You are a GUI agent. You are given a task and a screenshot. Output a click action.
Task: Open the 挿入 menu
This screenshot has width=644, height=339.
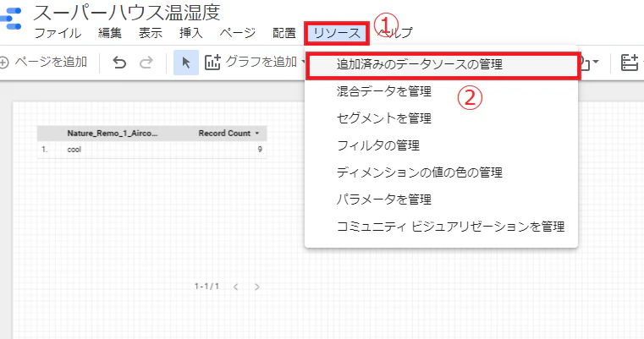191,33
